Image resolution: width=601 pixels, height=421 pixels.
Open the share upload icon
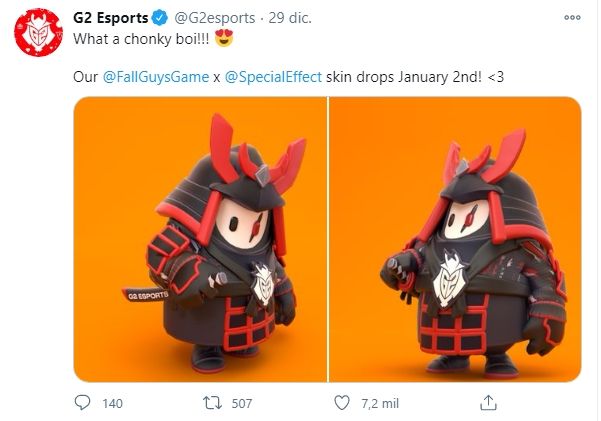(488, 403)
